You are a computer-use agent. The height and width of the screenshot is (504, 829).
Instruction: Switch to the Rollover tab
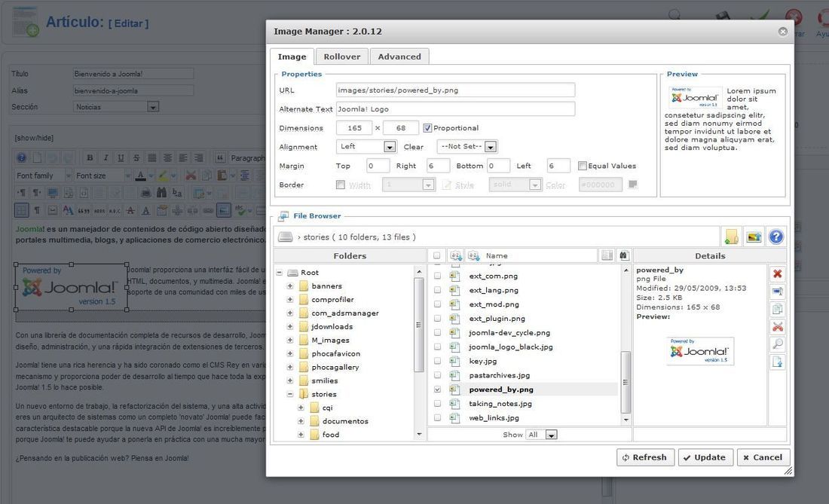click(342, 57)
